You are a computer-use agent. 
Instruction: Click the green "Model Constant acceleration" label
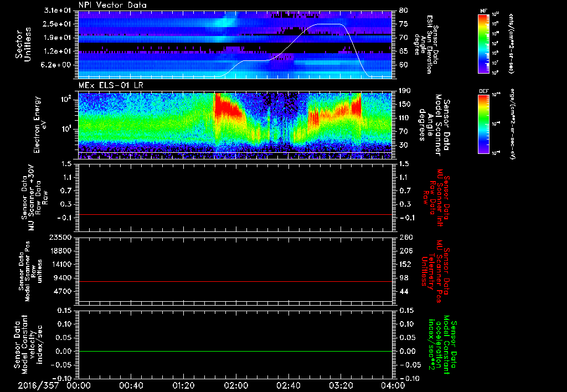[x=442, y=344]
